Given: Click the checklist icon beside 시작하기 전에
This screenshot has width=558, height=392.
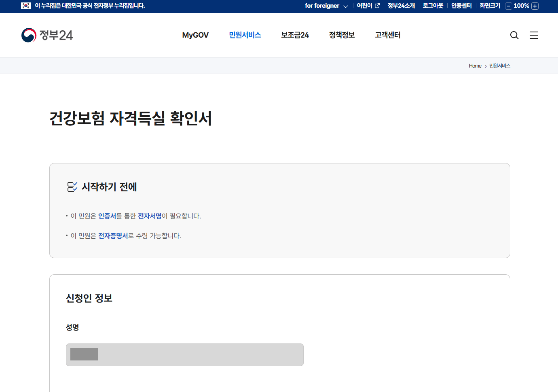Looking at the screenshot, I should coord(72,186).
